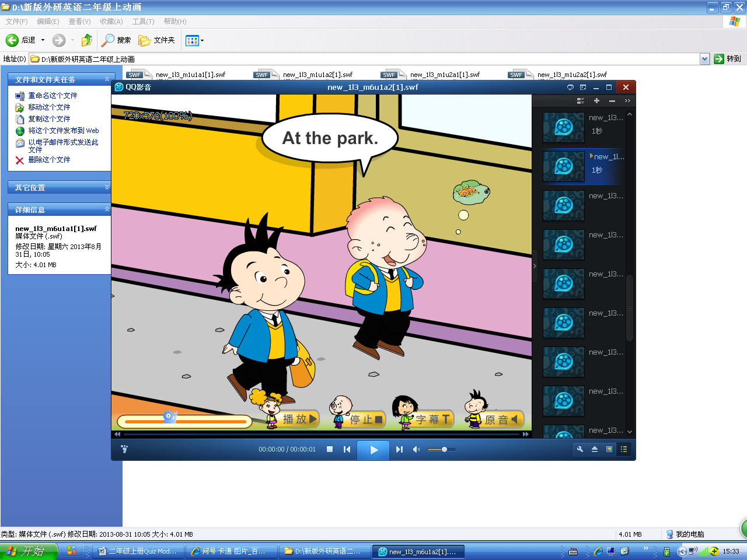Viewport: 747px width, 560px height.
Task: Open the 文件(F) menu in Explorer
Action: (16, 22)
